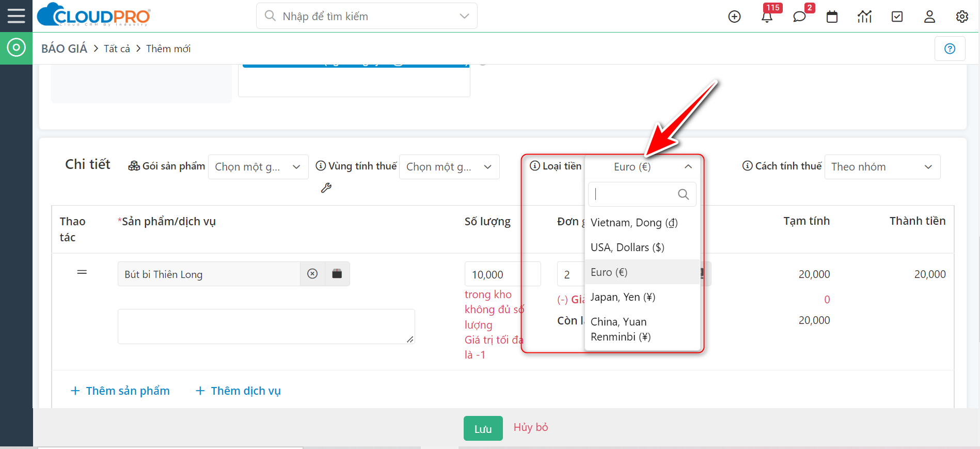The image size is (980, 449).
Task: Open the Gói sản phẩm dropdown
Action: [258, 167]
